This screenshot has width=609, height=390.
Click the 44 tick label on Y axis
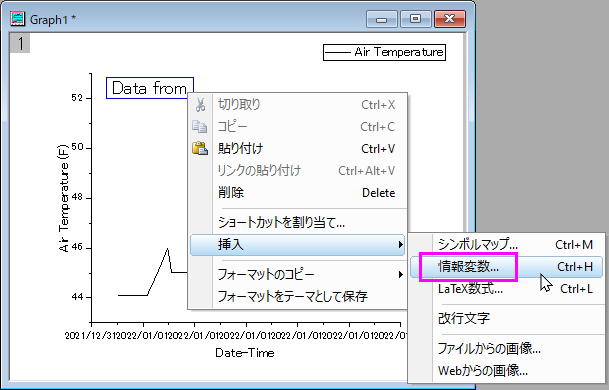pos(77,297)
